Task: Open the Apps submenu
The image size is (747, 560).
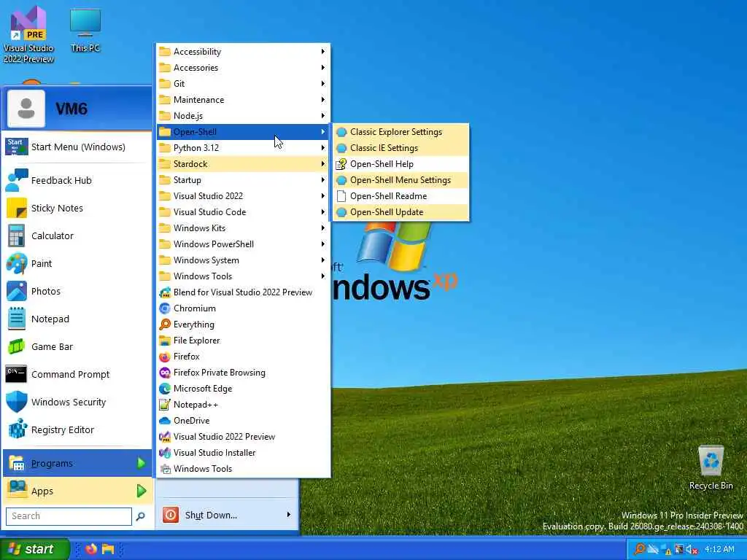Action: [77, 491]
